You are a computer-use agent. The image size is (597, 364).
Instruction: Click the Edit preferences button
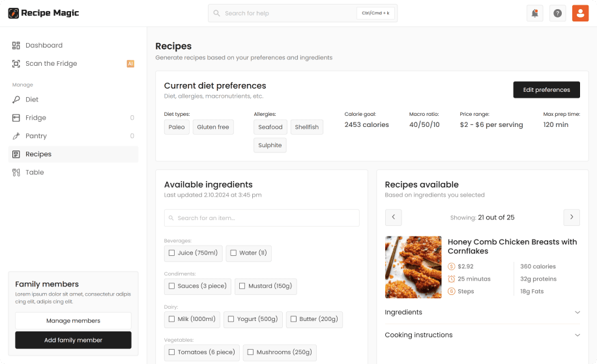pyautogui.click(x=546, y=90)
